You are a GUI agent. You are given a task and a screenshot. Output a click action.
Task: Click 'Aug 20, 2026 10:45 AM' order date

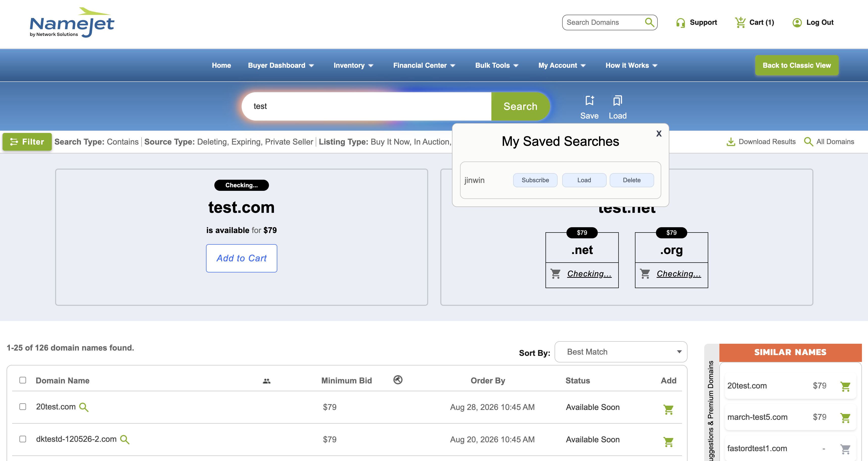492,440
